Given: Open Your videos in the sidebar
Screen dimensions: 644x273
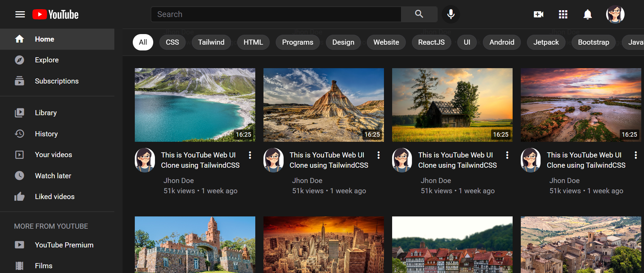Looking at the screenshot, I should [x=57, y=155].
